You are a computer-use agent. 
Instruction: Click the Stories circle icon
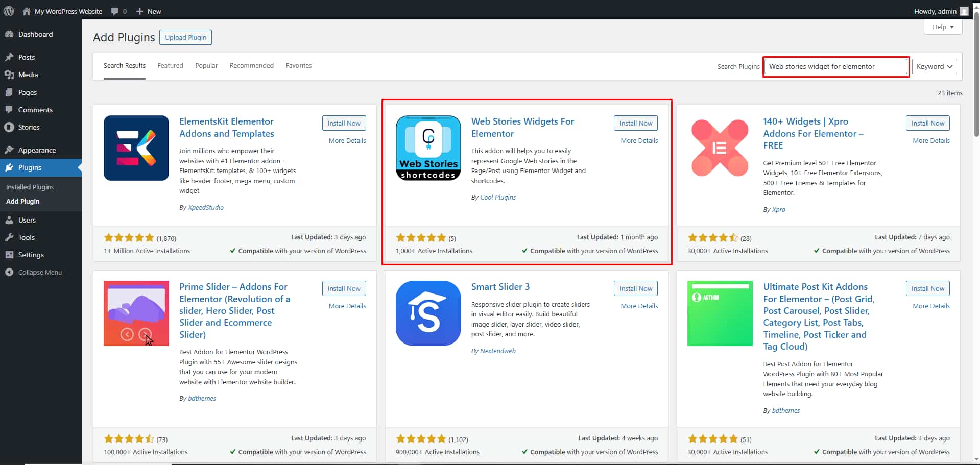click(9, 127)
